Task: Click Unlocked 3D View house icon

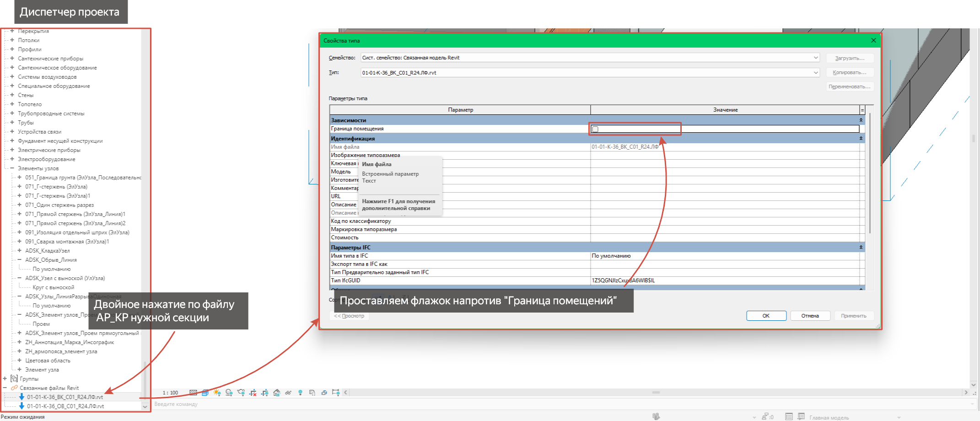Action: (x=277, y=393)
